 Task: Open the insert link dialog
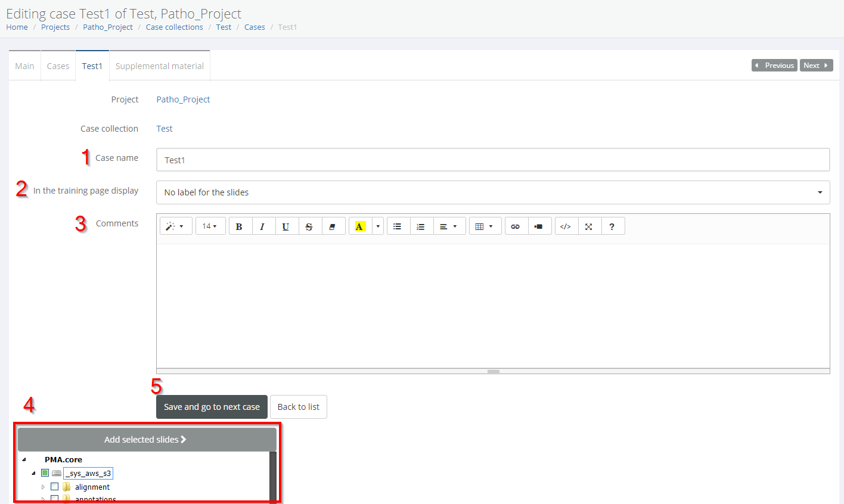coord(516,226)
